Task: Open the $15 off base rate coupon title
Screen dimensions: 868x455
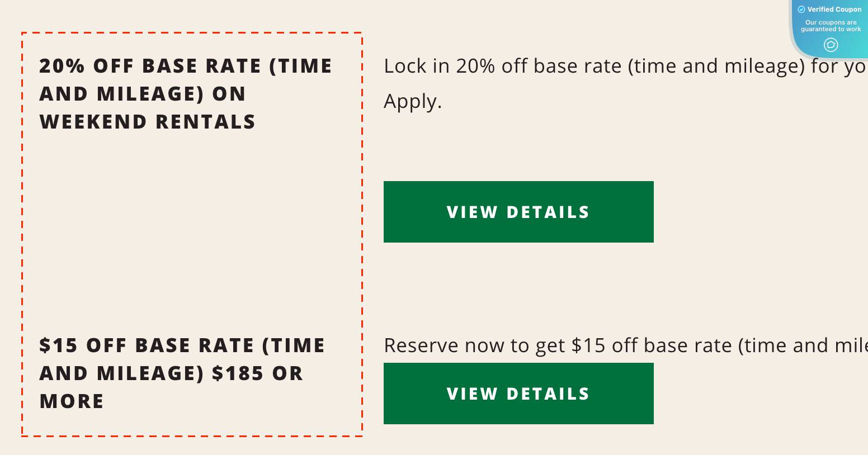Action: point(182,373)
